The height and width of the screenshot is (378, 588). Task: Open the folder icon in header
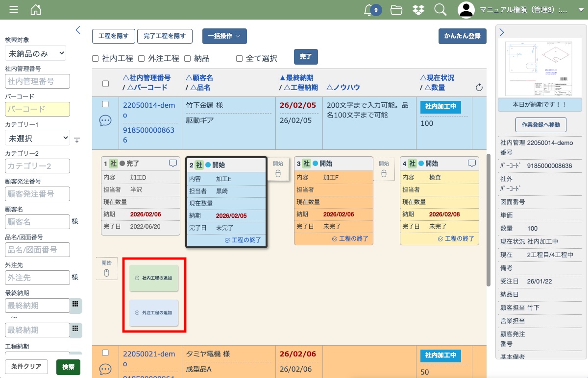coord(396,10)
